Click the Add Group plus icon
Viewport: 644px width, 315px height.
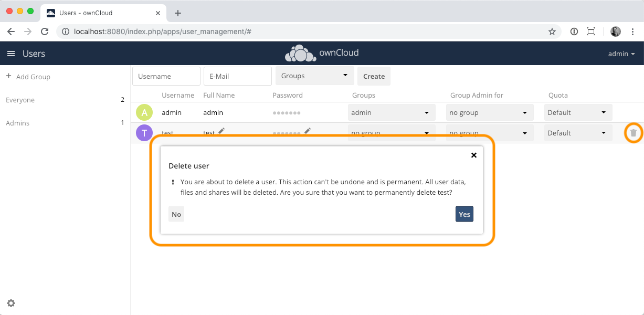pos(8,76)
